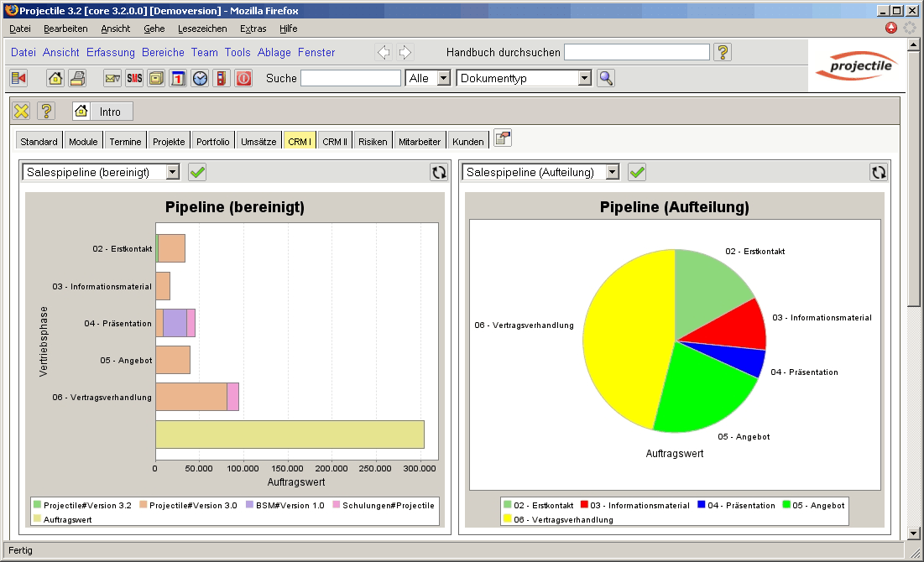Close the panel with the yellow X button

(x=22, y=111)
